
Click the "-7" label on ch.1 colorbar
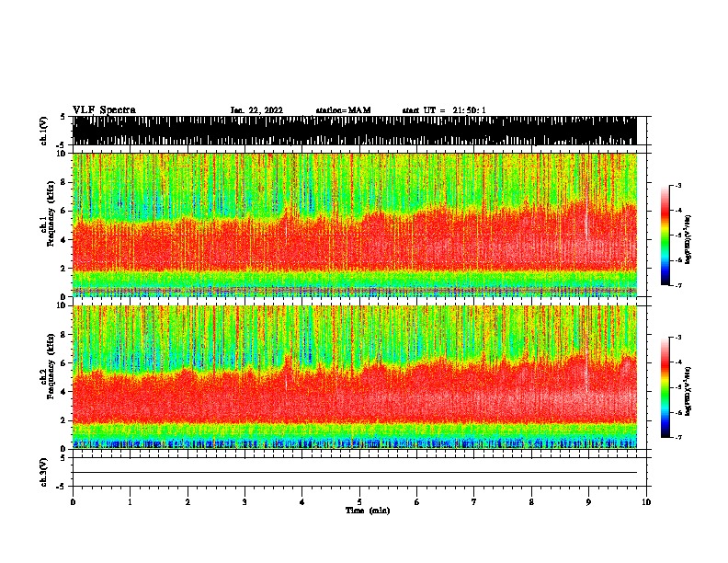coord(677,285)
